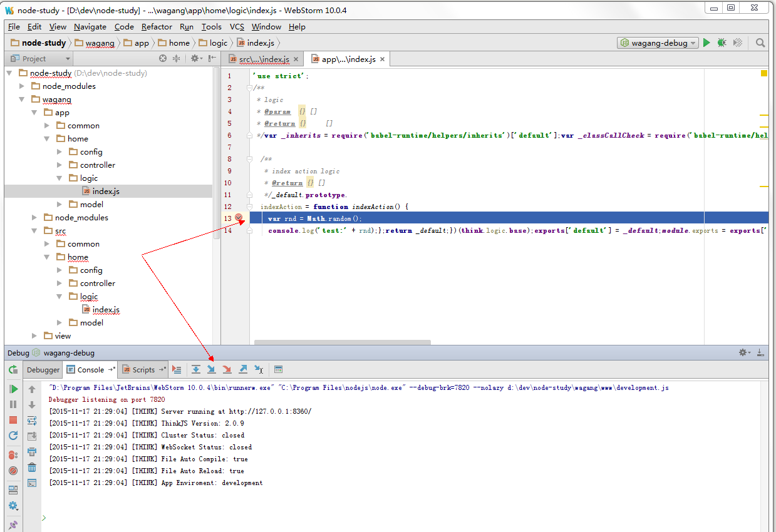
Task: Click the 'Debugger listening on port 7820' line
Action: pos(106,399)
